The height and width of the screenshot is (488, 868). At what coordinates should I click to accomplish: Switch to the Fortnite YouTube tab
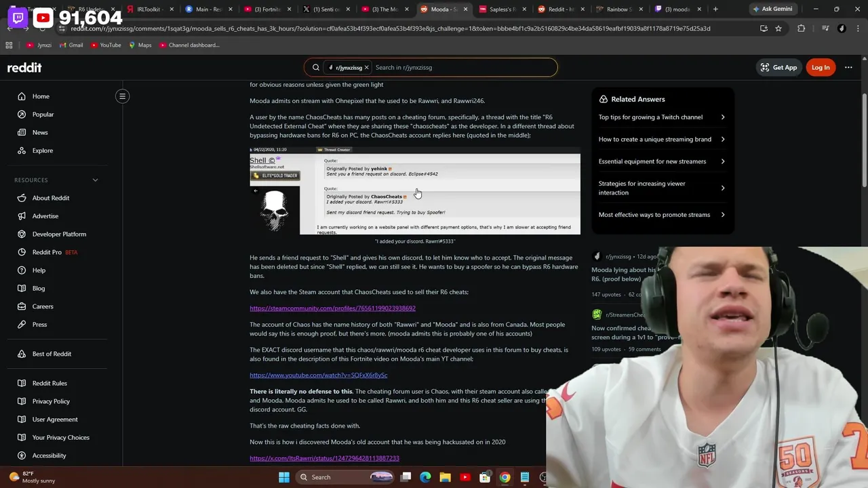point(267,9)
